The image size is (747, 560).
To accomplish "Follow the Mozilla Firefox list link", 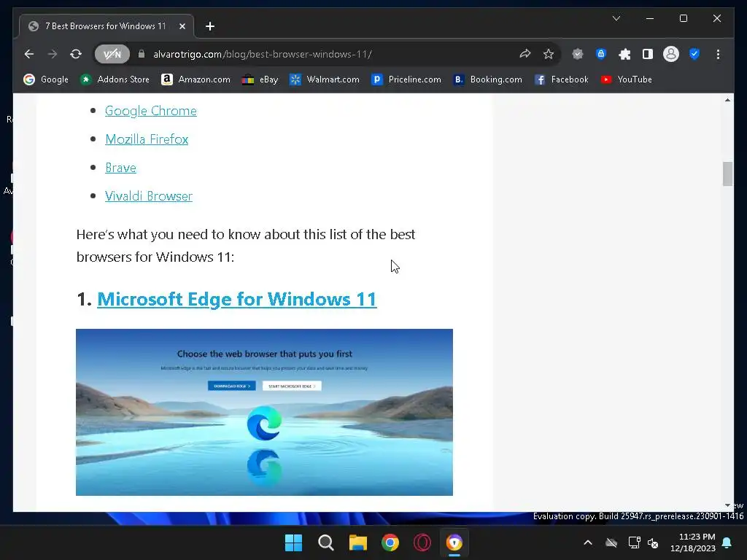I will click(147, 139).
